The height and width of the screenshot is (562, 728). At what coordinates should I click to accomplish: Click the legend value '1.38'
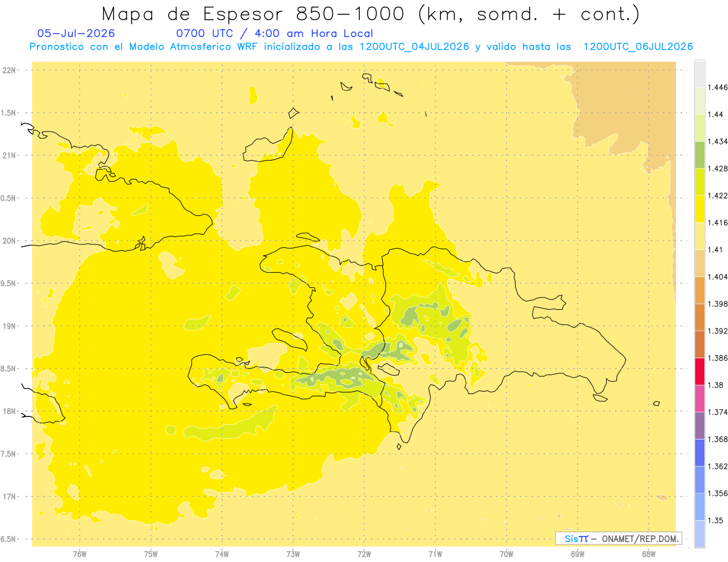715,385
